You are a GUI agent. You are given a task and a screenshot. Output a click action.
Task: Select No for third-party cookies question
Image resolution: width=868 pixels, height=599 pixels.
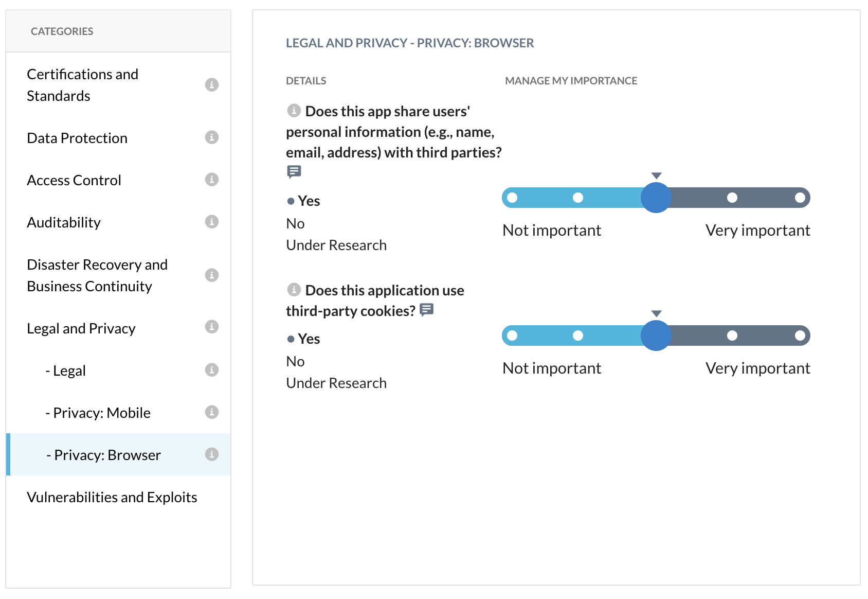pyautogui.click(x=296, y=362)
